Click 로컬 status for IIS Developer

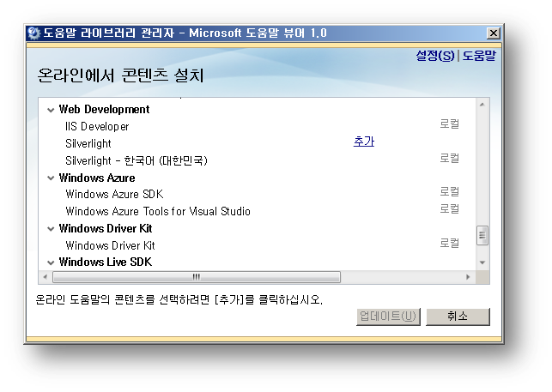pyautogui.click(x=450, y=124)
